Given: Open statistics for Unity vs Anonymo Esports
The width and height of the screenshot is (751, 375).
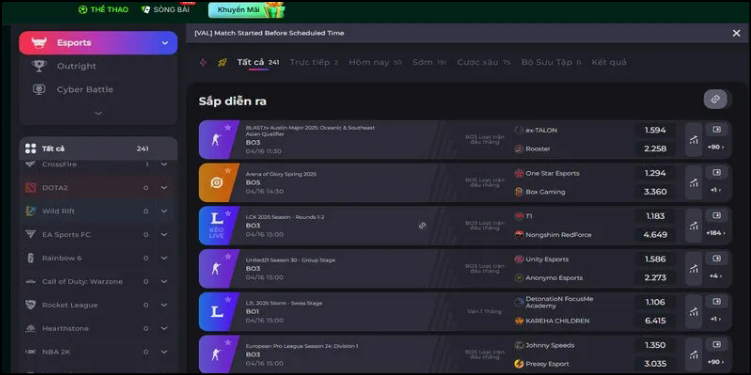Looking at the screenshot, I should [x=694, y=269].
